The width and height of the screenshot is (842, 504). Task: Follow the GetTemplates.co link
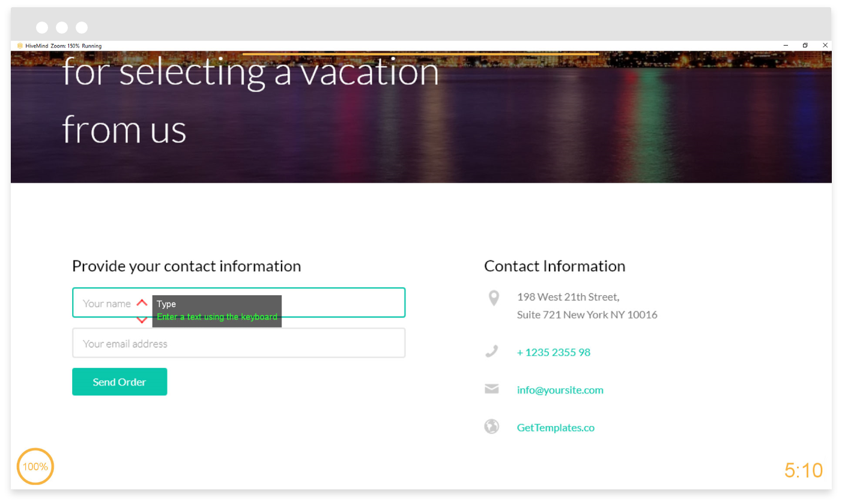click(556, 428)
